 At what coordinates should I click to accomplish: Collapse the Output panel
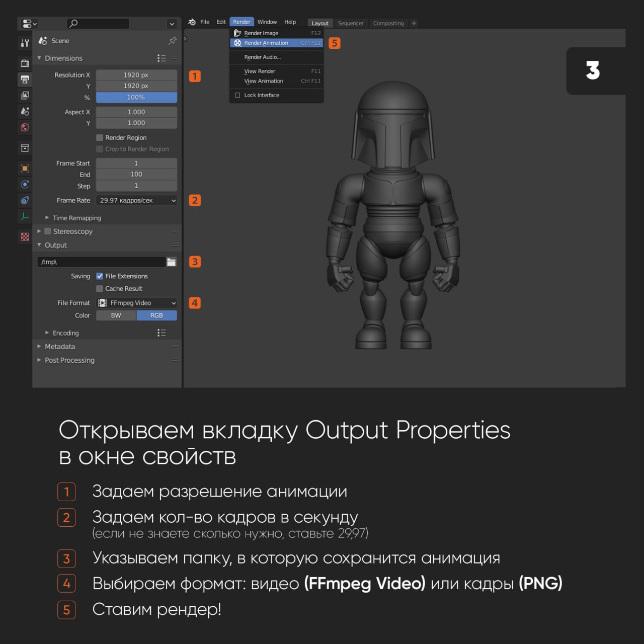39,245
